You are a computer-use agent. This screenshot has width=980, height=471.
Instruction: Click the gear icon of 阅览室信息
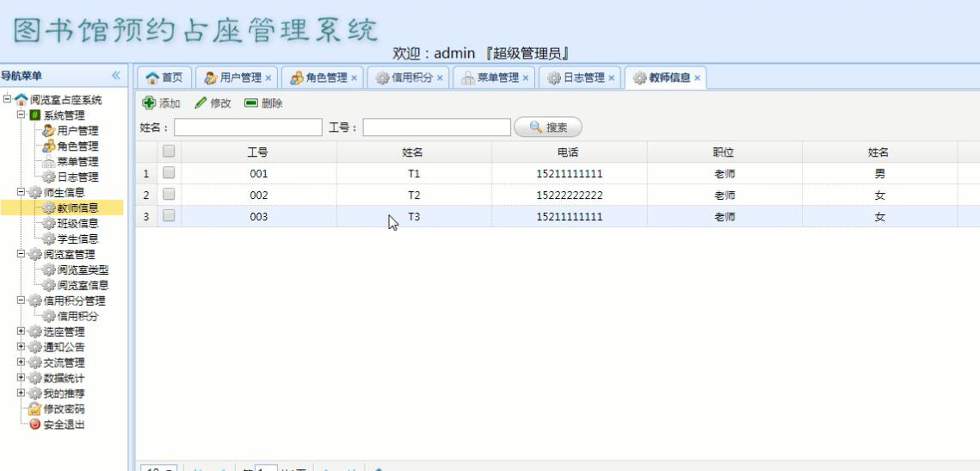pos(49,285)
